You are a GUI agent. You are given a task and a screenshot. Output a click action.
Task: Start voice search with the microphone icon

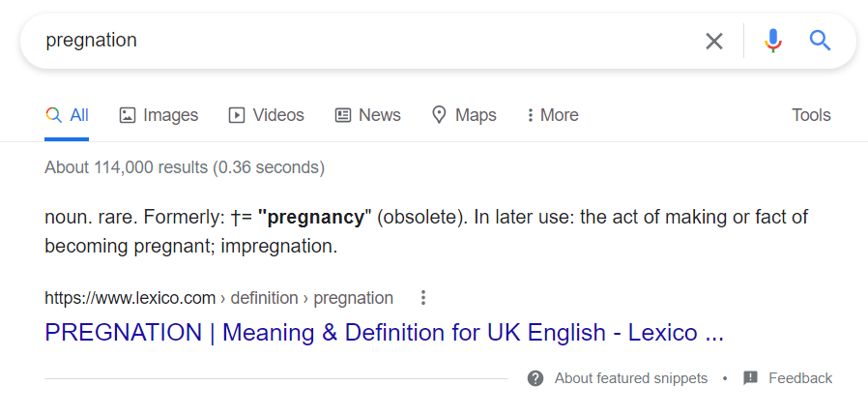772,41
